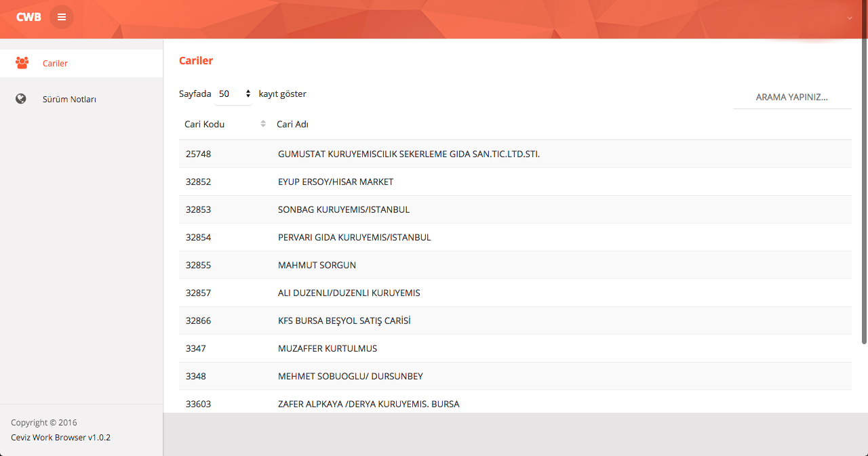Click the Cari Adı column header
Screen dimensions: 868x456
pos(293,124)
